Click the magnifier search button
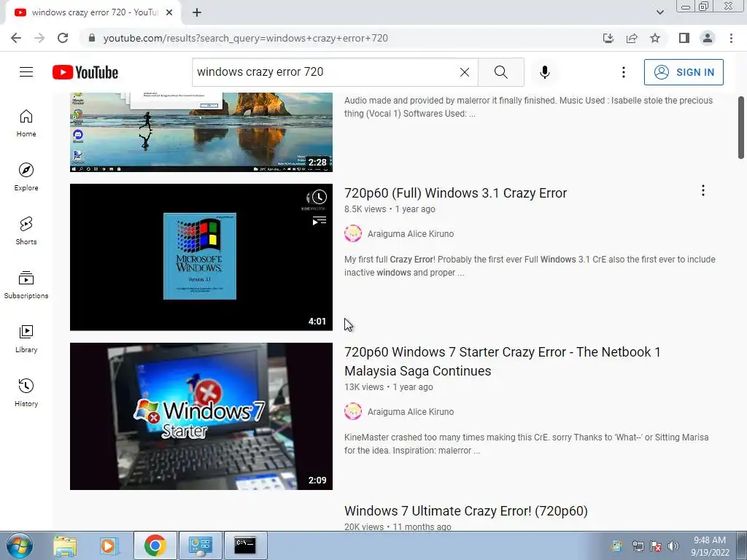This screenshot has width=747, height=560. pyautogui.click(x=500, y=72)
